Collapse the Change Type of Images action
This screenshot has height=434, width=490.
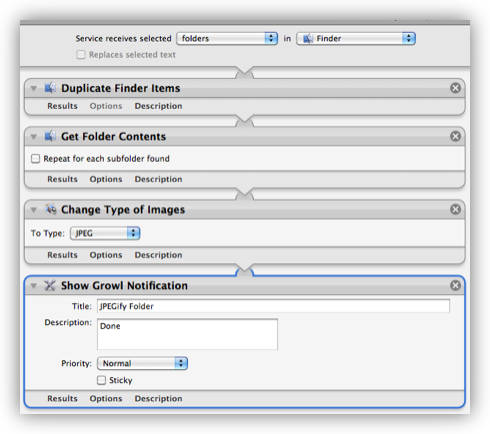(x=34, y=210)
